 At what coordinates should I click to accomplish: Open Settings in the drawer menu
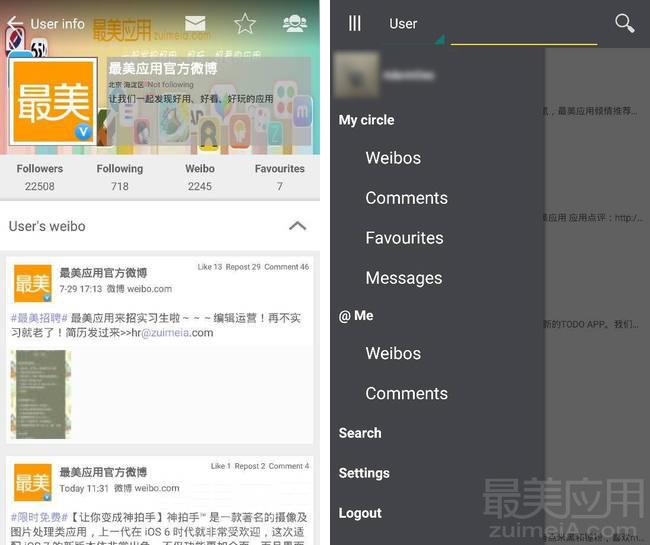click(x=364, y=473)
